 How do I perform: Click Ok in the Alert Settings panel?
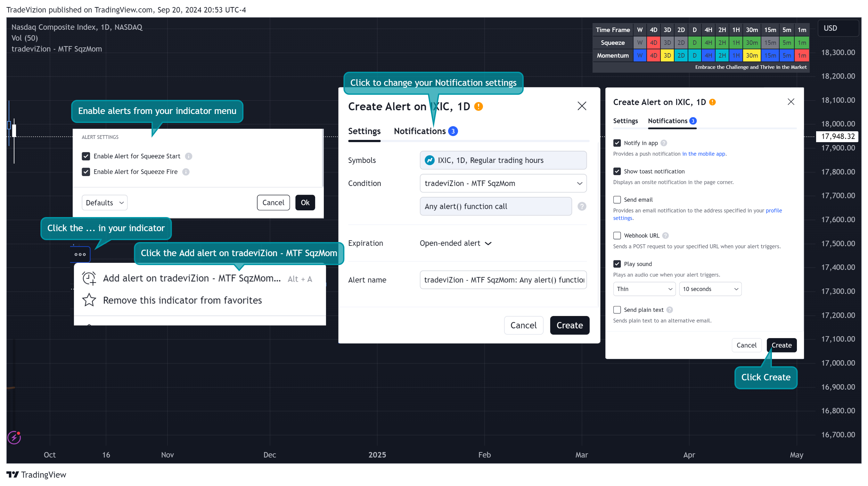(305, 203)
